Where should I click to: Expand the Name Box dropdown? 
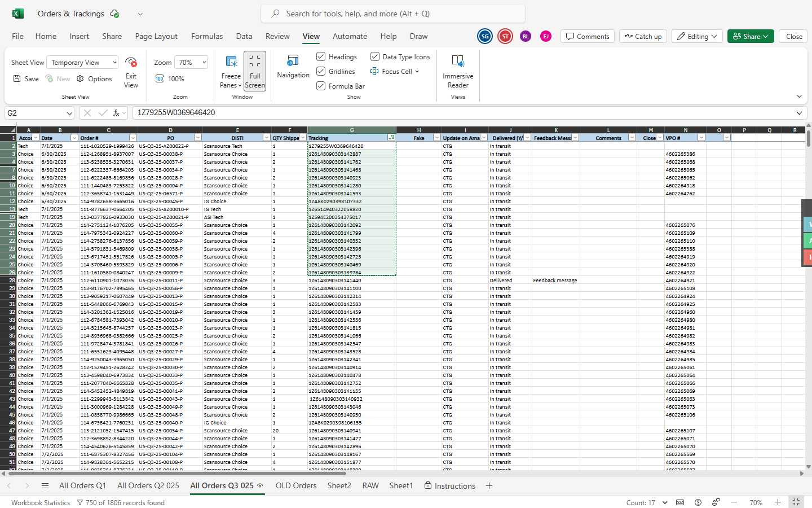pyautogui.click(x=69, y=113)
